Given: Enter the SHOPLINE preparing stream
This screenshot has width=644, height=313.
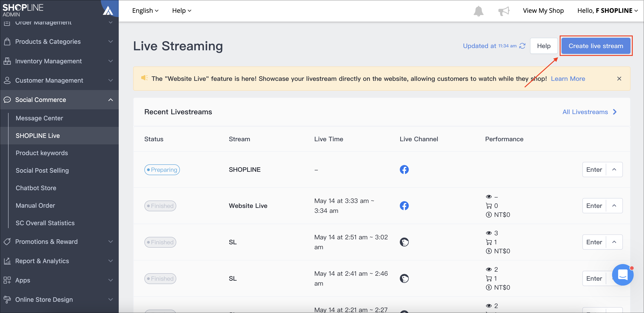Looking at the screenshot, I should click(594, 170).
